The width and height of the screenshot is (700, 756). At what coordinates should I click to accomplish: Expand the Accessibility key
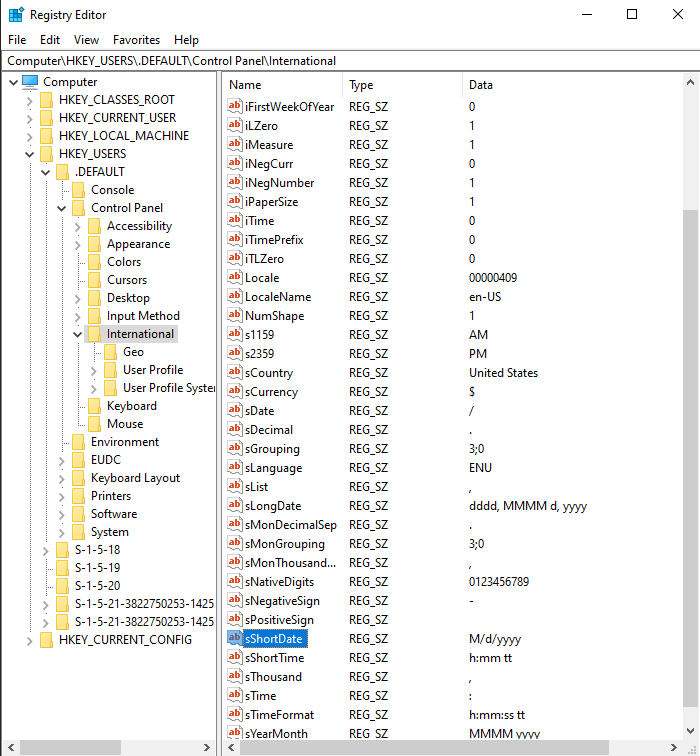(x=78, y=226)
